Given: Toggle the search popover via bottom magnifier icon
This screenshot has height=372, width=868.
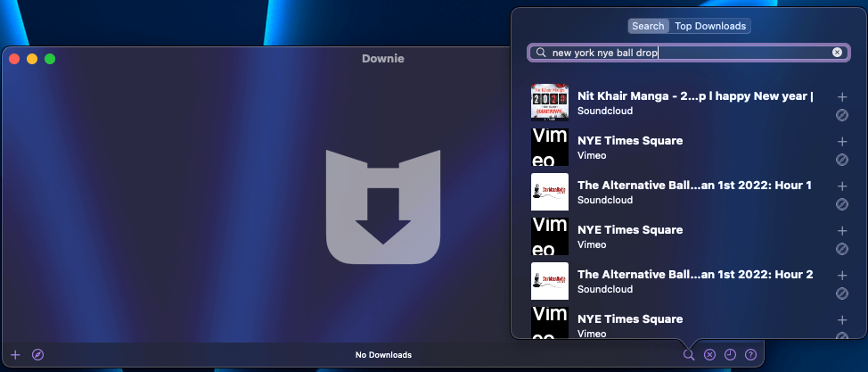Looking at the screenshot, I should 689,355.
